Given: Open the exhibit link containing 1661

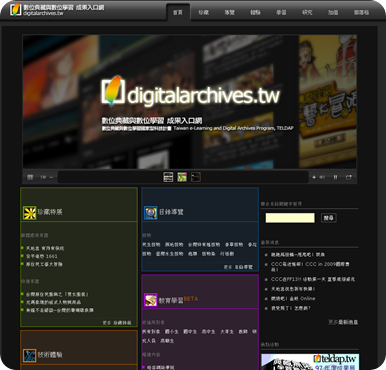Looking at the screenshot, I should (42, 256).
